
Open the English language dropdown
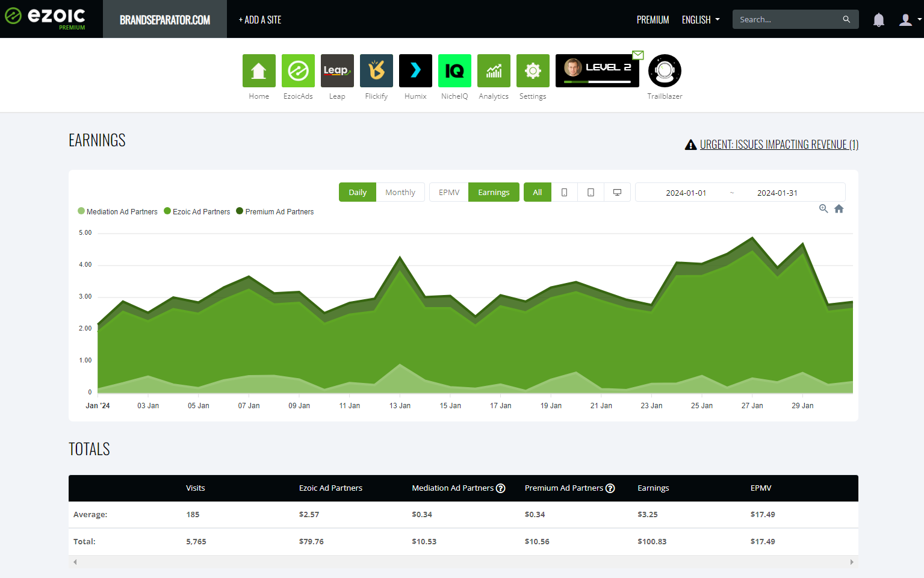tap(701, 20)
